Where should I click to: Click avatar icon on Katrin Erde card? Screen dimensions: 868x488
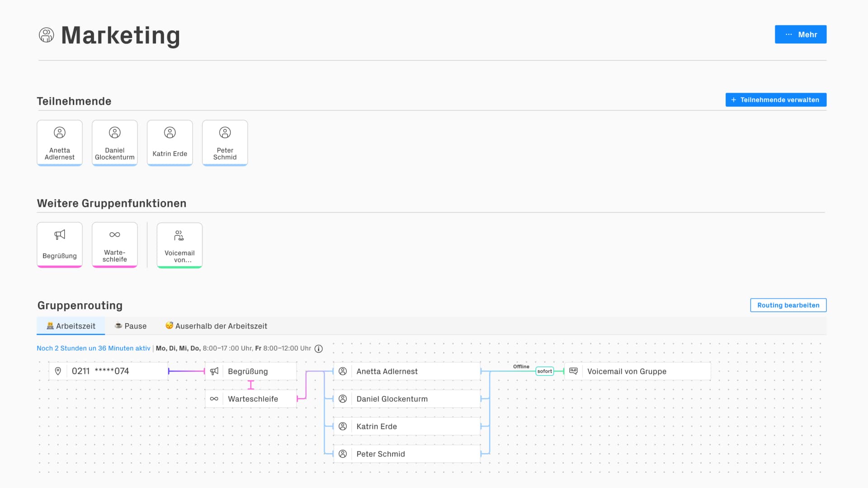(170, 132)
